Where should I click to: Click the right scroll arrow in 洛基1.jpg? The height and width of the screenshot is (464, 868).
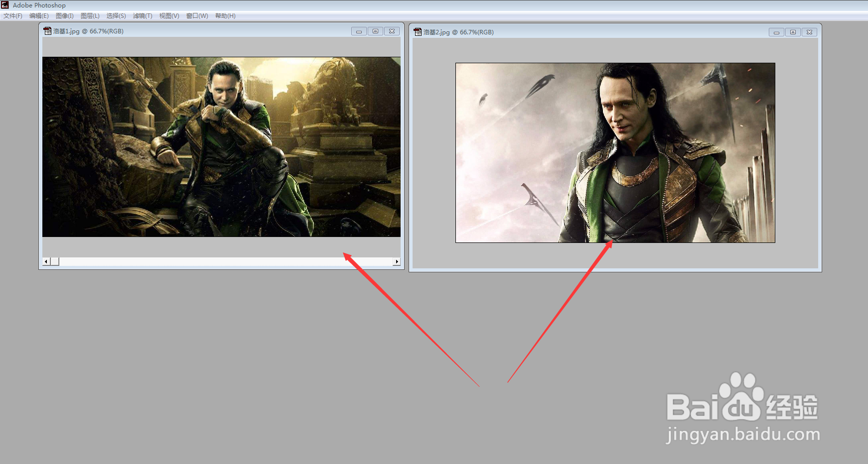(x=397, y=261)
